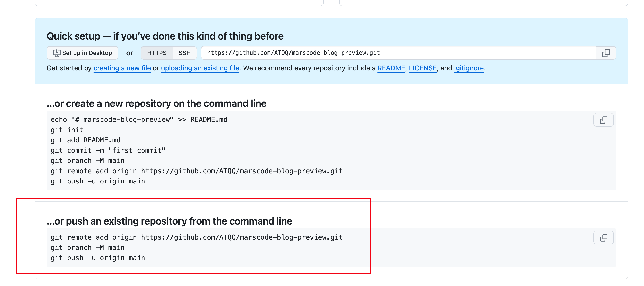
Task: Copy the push existing repository commands
Action: point(604,238)
